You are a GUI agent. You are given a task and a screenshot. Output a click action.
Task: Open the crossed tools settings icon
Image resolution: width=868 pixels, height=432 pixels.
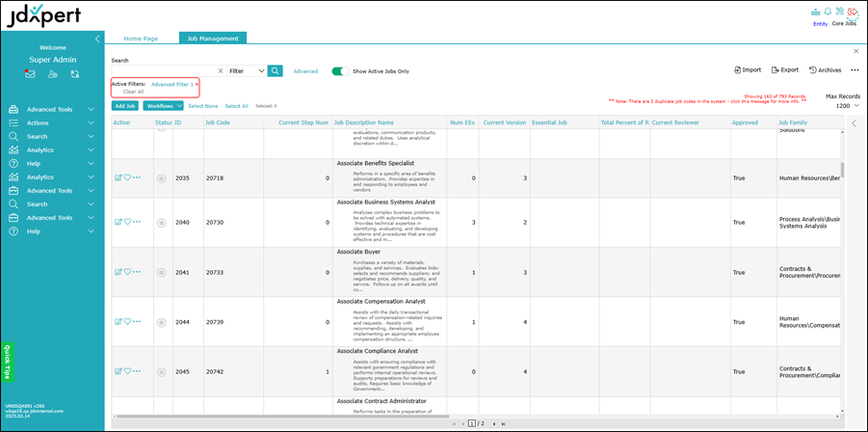click(840, 11)
